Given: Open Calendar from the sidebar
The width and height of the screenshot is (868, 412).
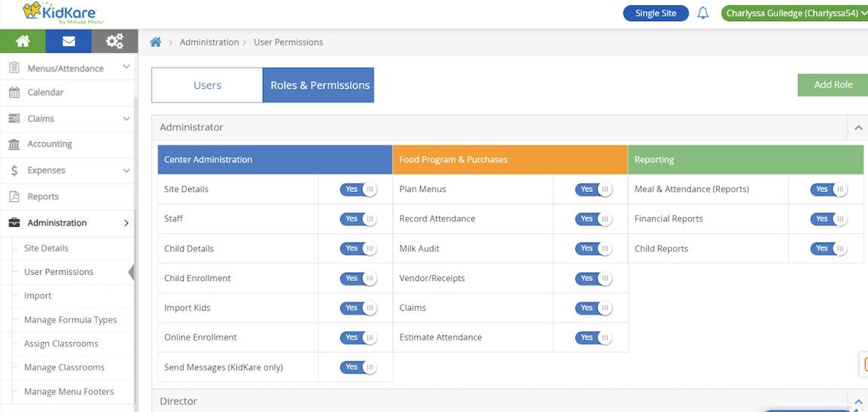Looking at the screenshot, I should click(45, 92).
